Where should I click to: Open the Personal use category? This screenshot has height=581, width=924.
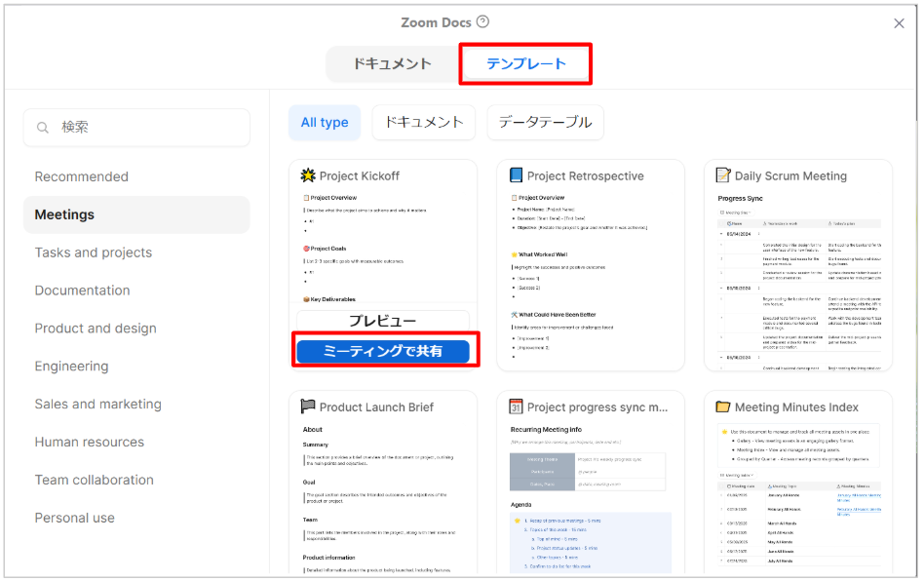click(x=136, y=518)
